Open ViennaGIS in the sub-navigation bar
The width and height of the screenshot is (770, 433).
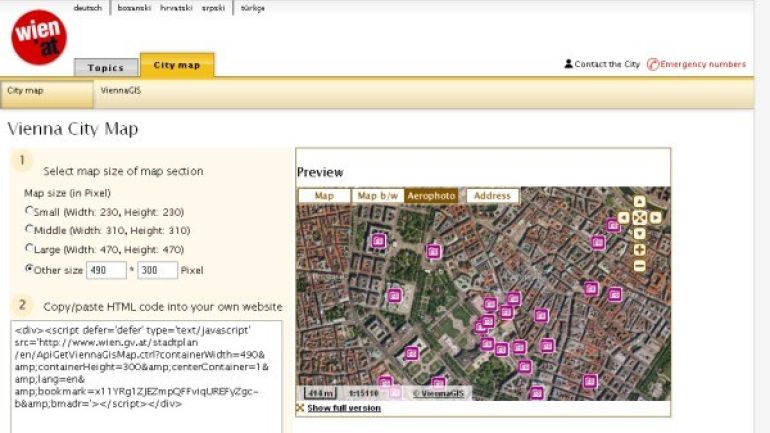pos(121,90)
